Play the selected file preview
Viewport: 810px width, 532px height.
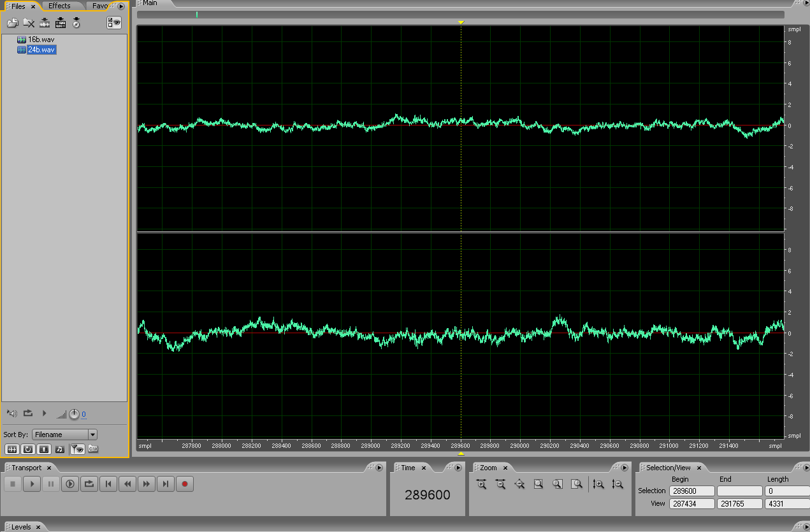pos(44,413)
